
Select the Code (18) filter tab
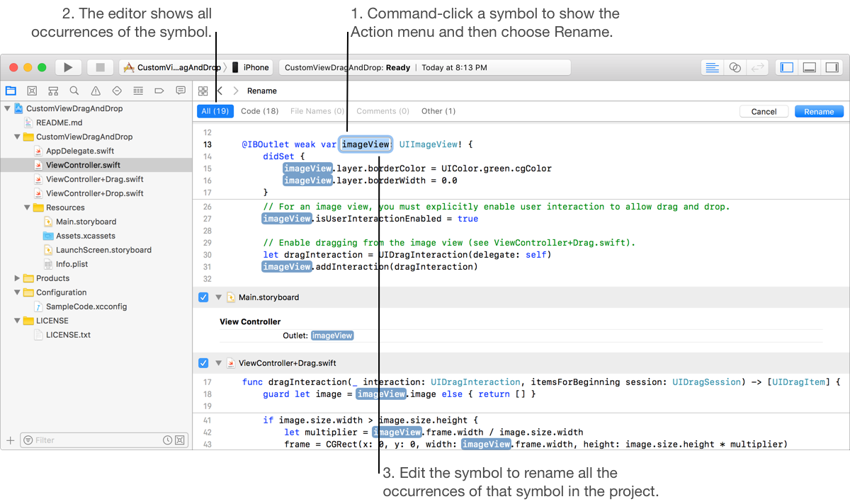pos(259,111)
